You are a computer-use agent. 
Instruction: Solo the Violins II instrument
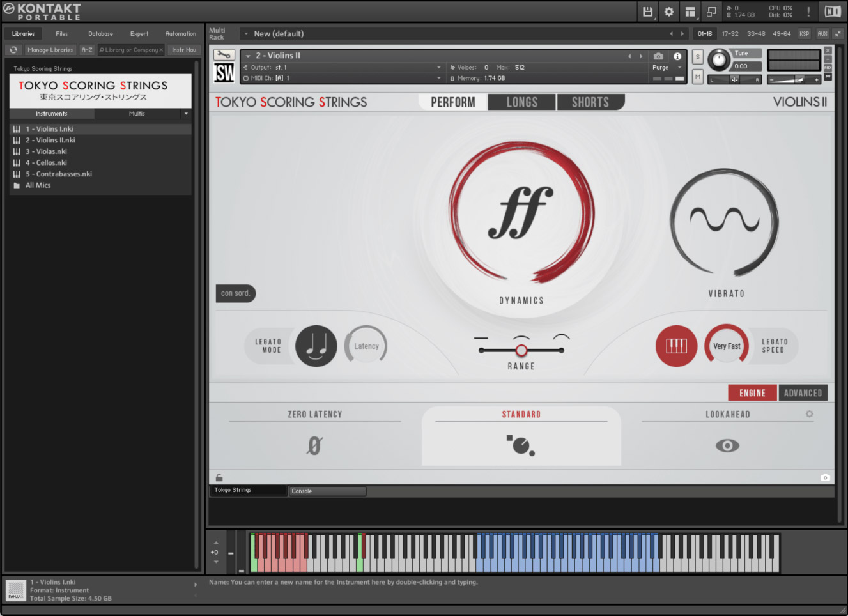[x=697, y=56]
